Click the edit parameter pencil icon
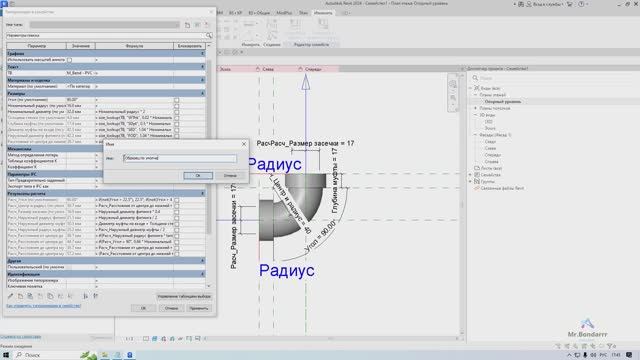This screenshot has height=360, width=640. coord(11,296)
